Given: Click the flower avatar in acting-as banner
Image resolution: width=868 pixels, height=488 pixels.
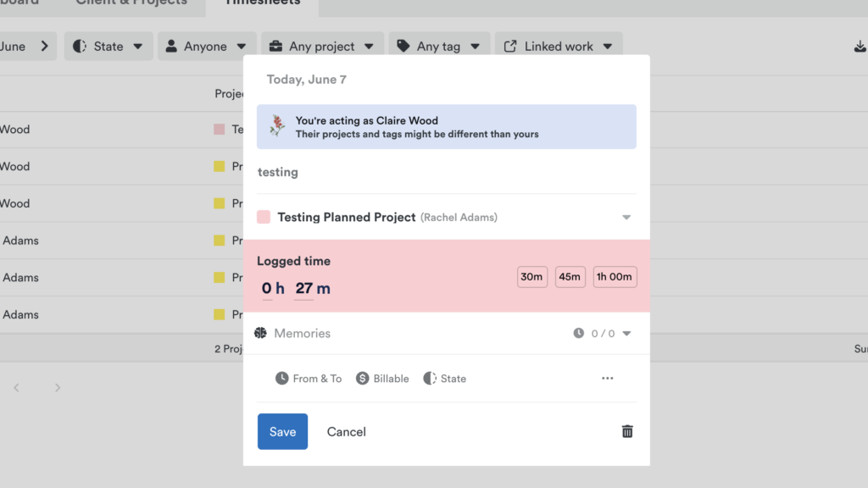Looking at the screenshot, I should coord(277,126).
